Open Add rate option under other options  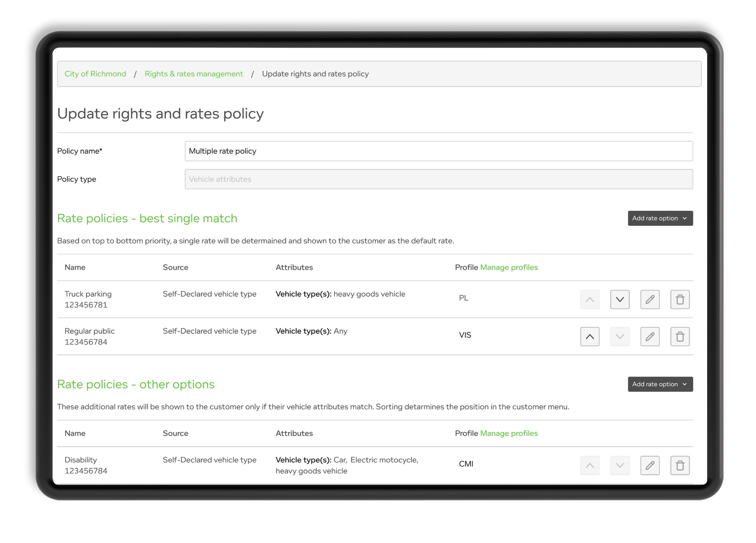point(660,384)
